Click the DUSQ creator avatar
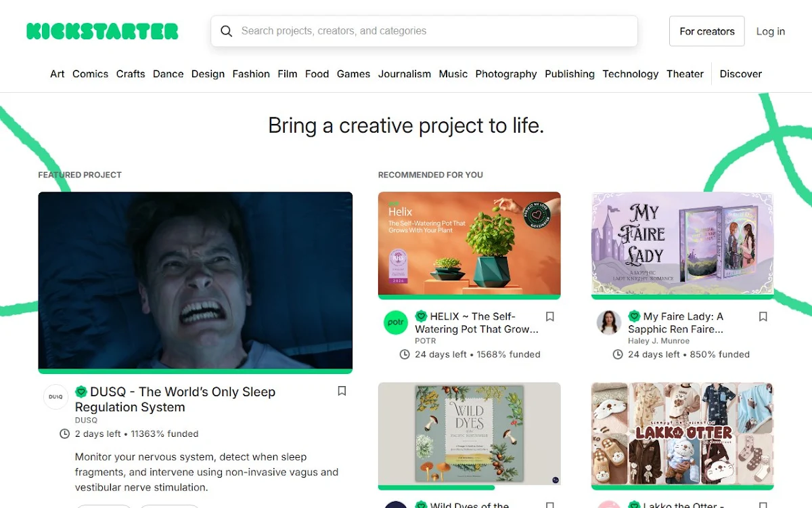This screenshot has height=508, width=812. click(x=56, y=397)
